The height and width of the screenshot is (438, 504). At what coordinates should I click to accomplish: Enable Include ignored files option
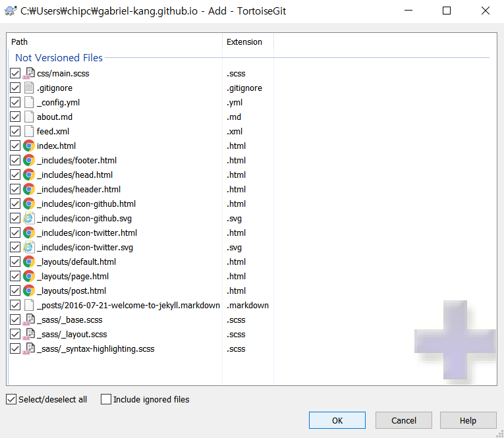coord(106,399)
